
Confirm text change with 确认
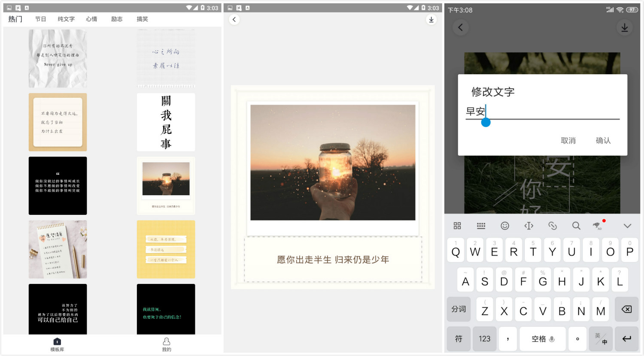pyautogui.click(x=603, y=141)
